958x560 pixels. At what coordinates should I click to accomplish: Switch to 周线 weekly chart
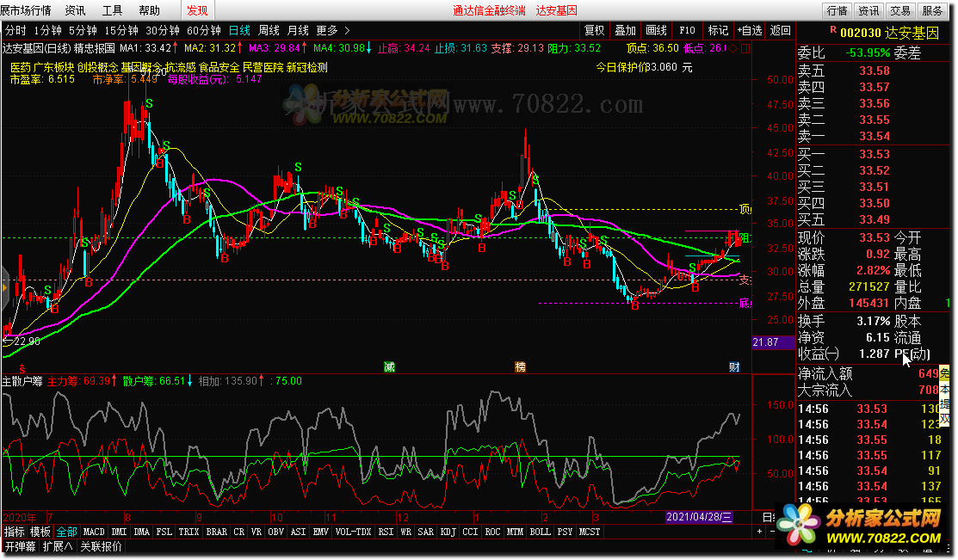(269, 30)
